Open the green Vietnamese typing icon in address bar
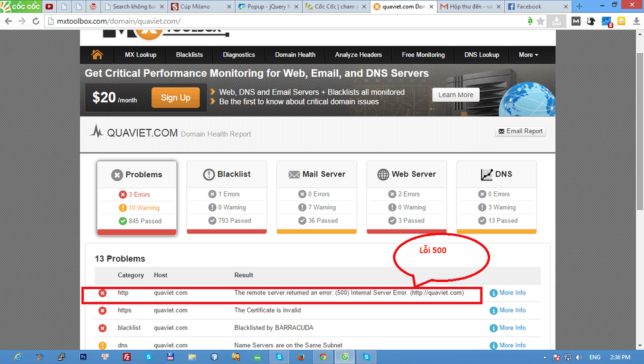Screen dimensions: 644x364 tap(530, 21)
